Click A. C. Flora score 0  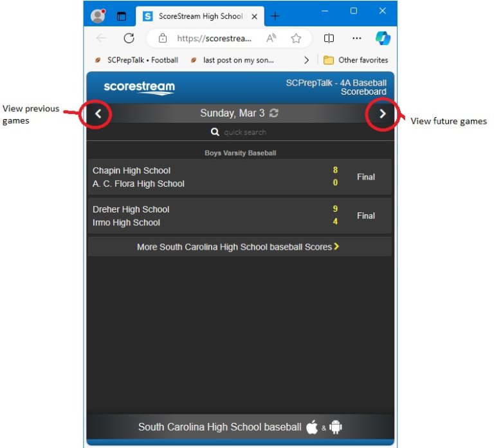tap(335, 183)
